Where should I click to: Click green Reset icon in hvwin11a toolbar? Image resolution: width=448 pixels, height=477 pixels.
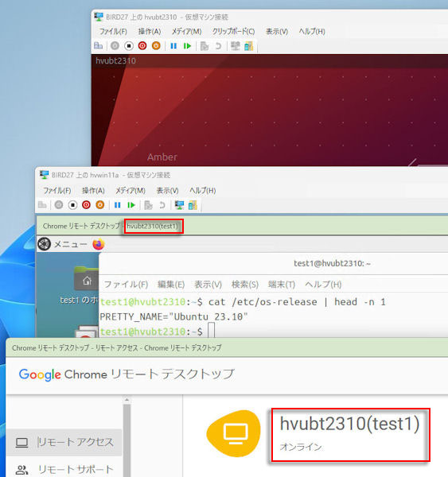pos(131,205)
